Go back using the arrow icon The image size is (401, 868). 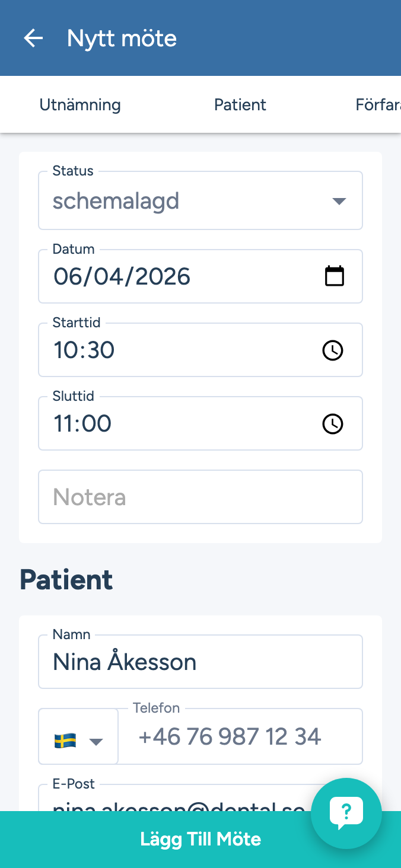coord(33,39)
